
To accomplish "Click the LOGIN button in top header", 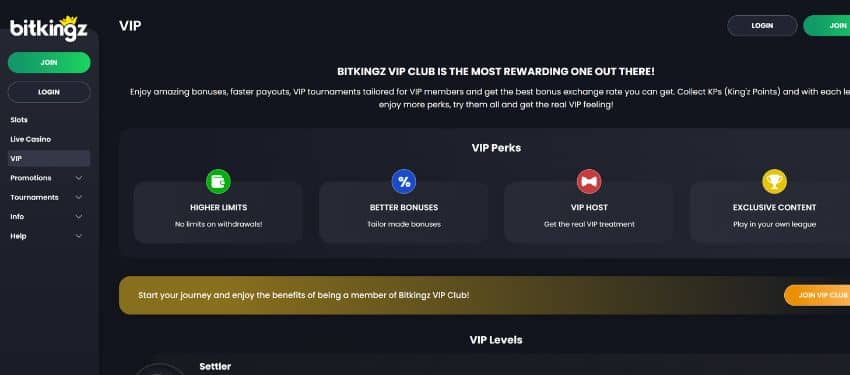I will [762, 25].
